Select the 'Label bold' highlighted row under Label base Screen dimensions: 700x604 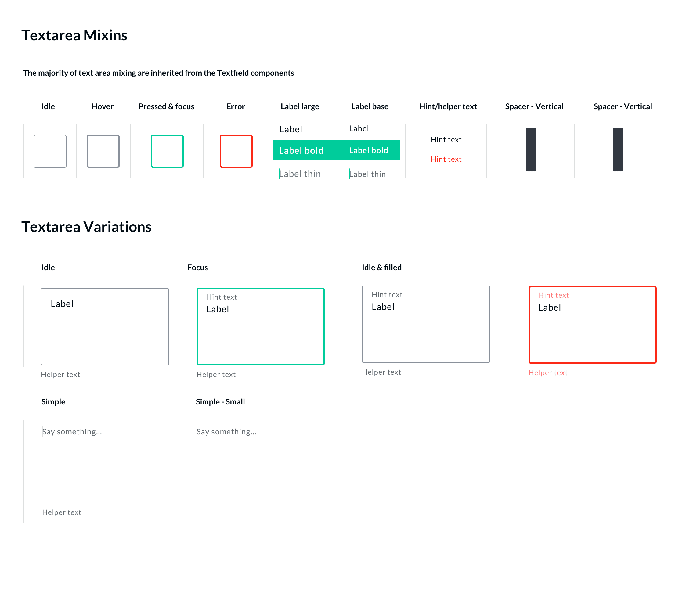tap(368, 150)
